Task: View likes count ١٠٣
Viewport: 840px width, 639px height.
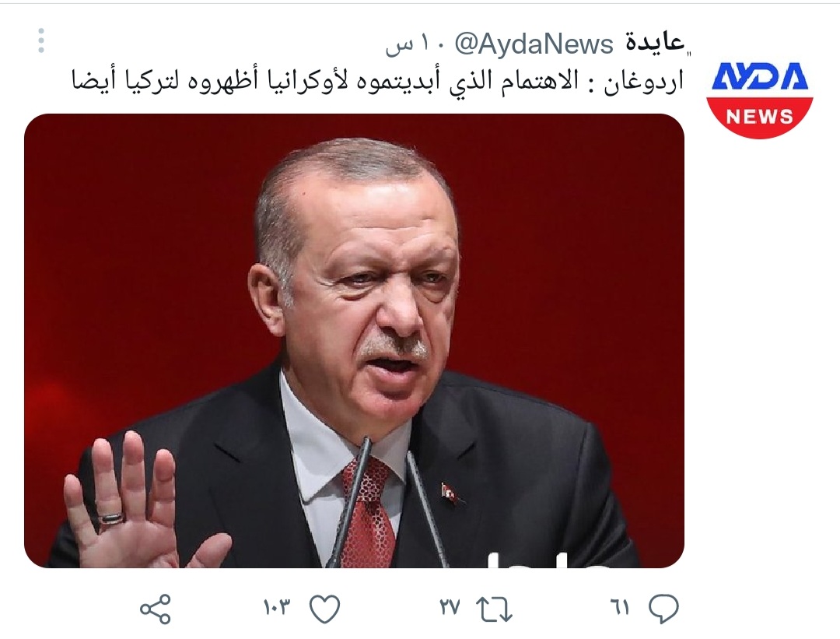Action: coord(276,608)
